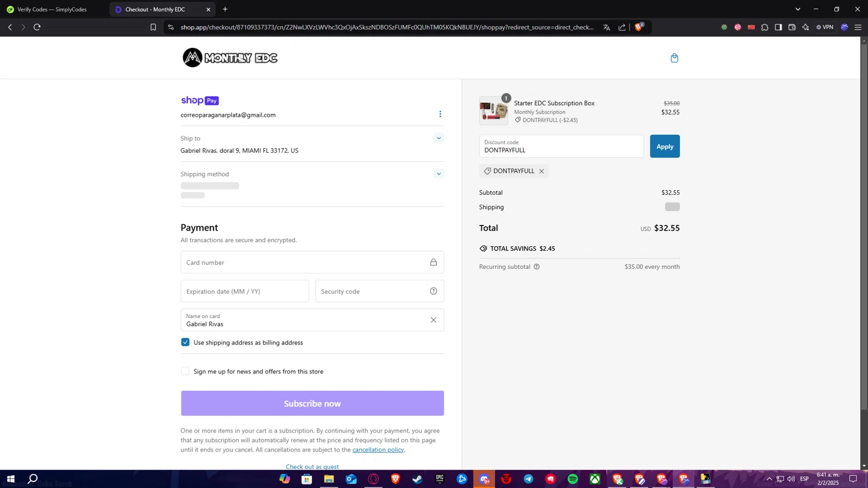Open File Explorer from the taskbar
This screenshot has height=488, width=868.
point(329,479)
